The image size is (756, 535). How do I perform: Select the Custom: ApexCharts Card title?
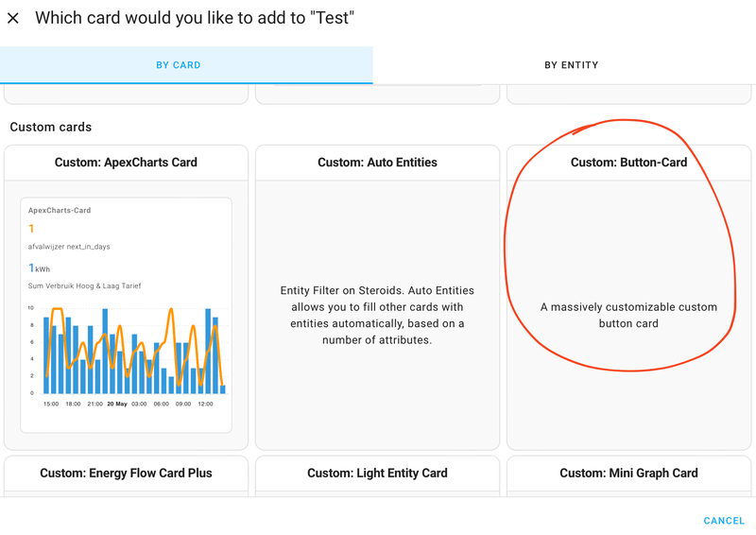tap(126, 163)
